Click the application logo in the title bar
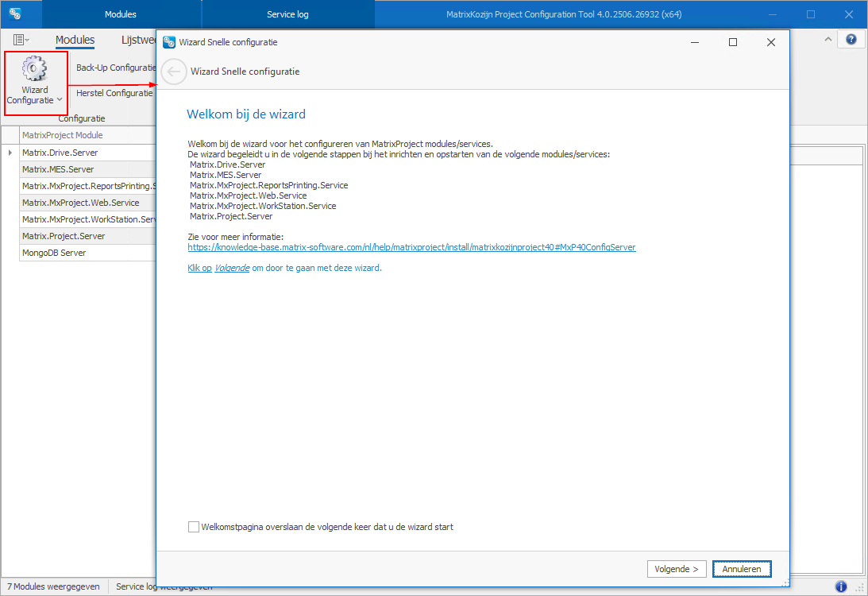The width and height of the screenshot is (868, 596). [x=15, y=14]
